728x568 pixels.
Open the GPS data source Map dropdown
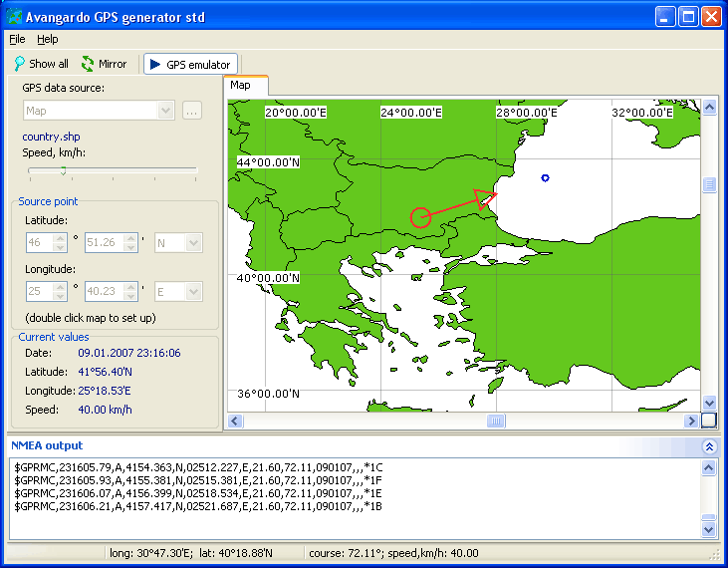166,111
